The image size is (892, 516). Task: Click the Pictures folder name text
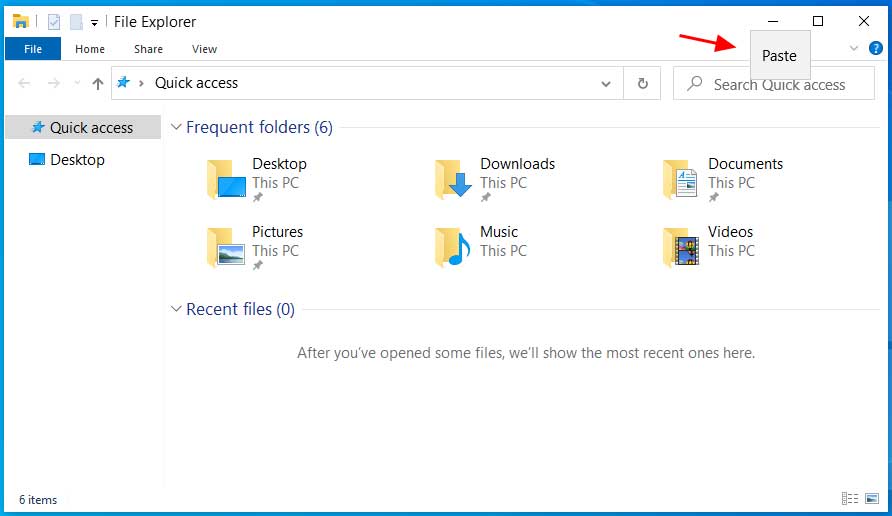[x=278, y=232]
